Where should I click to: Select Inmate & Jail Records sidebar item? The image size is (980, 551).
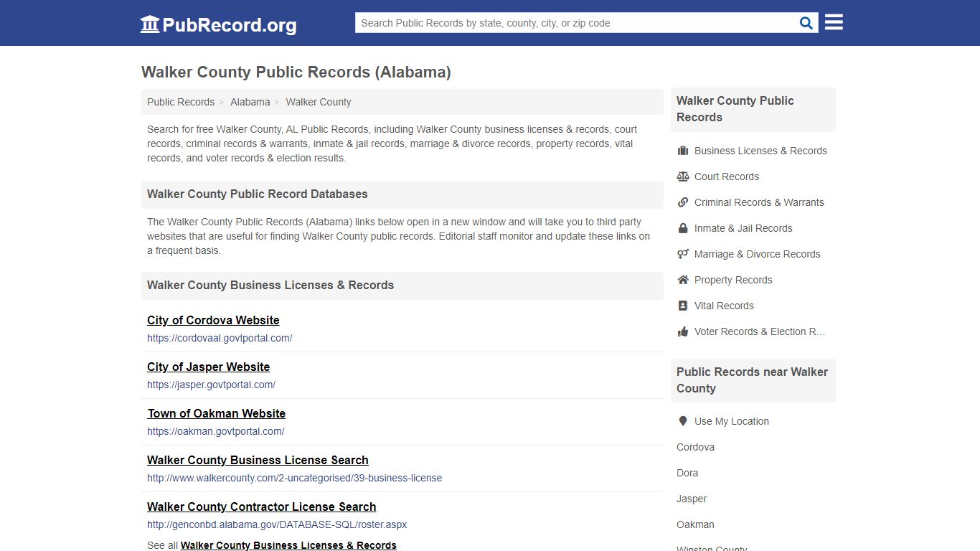coord(743,228)
